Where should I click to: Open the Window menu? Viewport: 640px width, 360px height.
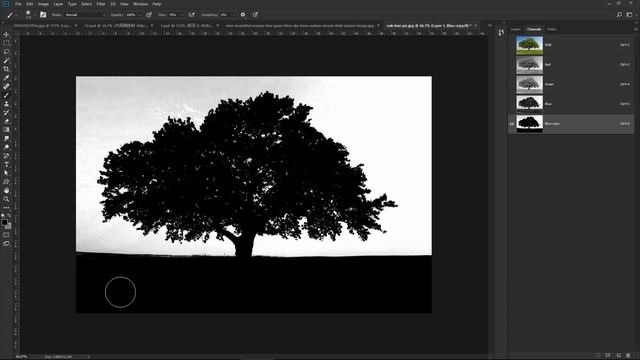click(x=140, y=4)
